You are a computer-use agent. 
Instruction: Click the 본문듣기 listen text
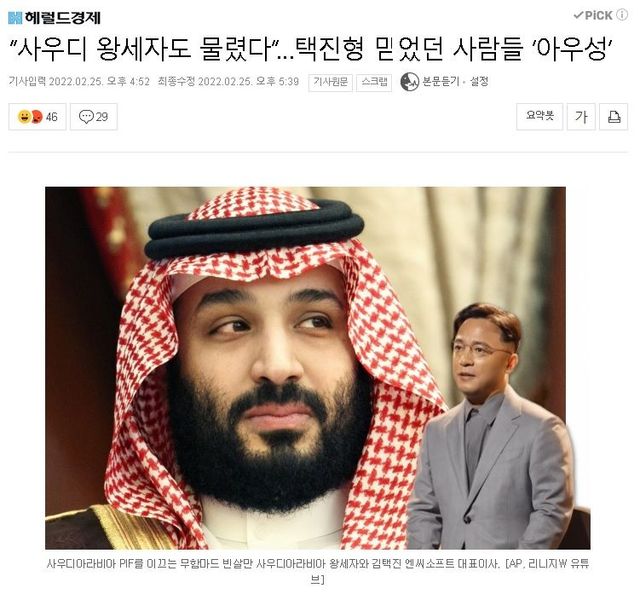pyautogui.click(x=440, y=82)
